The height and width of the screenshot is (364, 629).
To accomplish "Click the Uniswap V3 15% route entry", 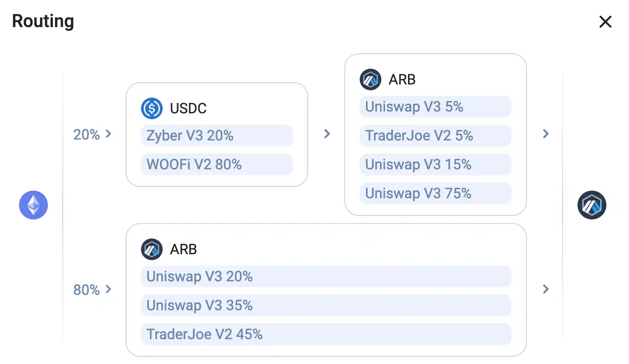I will tap(435, 164).
